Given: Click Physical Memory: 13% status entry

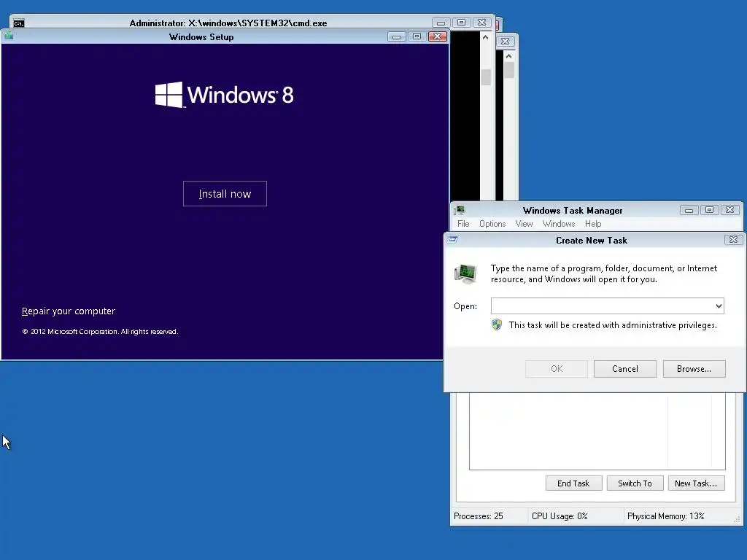Looking at the screenshot, I should (x=665, y=516).
